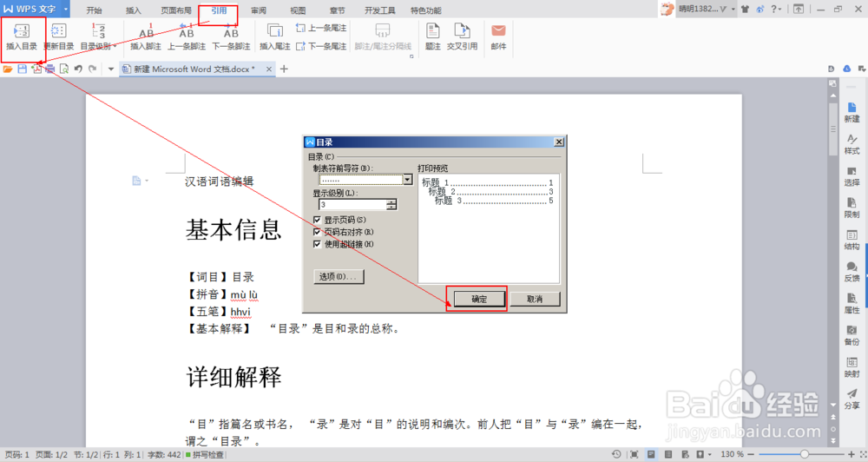The width and height of the screenshot is (868, 462).
Task: Click the redo arrow icon
Action: click(x=93, y=69)
